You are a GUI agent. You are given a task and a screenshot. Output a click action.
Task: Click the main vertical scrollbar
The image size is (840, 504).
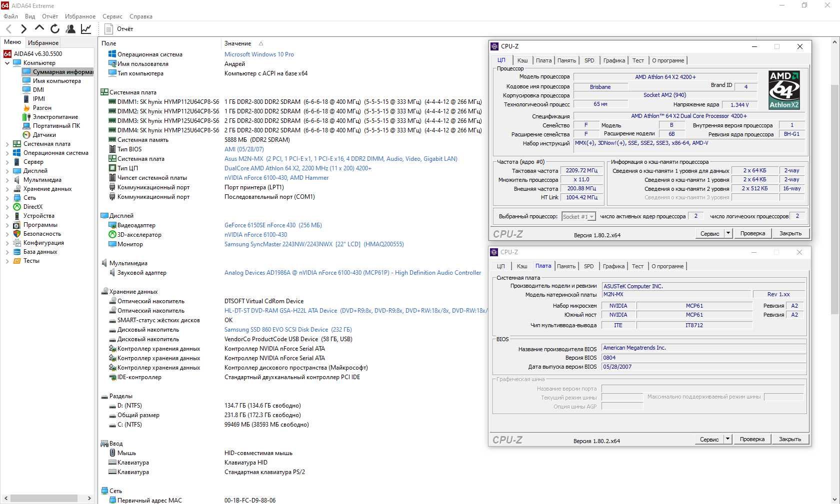[834, 199]
